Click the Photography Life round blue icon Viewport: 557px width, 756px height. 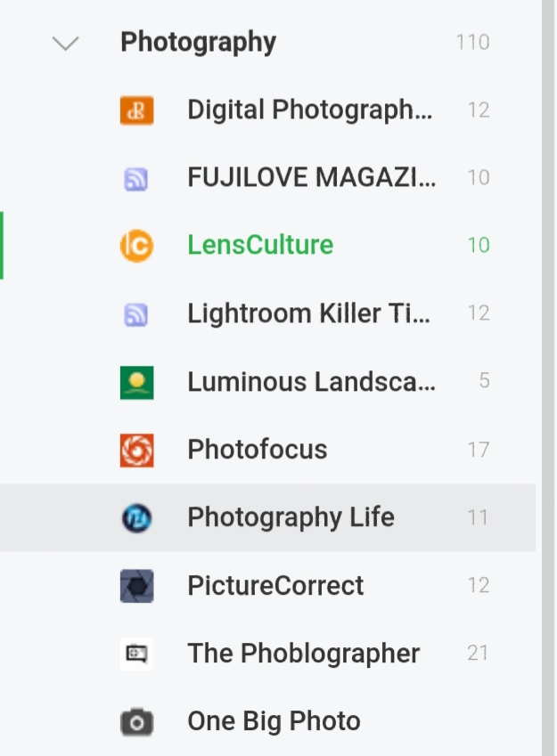pyautogui.click(x=136, y=518)
